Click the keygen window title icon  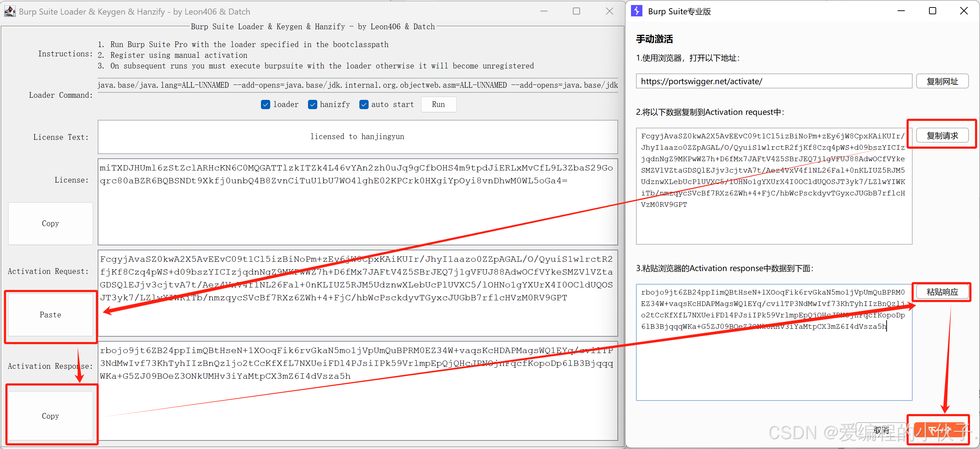(x=10, y=11)
